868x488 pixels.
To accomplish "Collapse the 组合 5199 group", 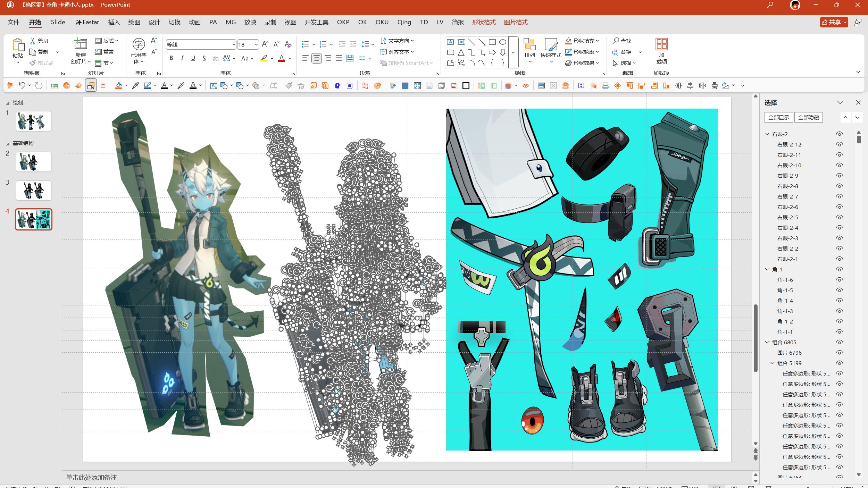I will [x=773, y=363].
